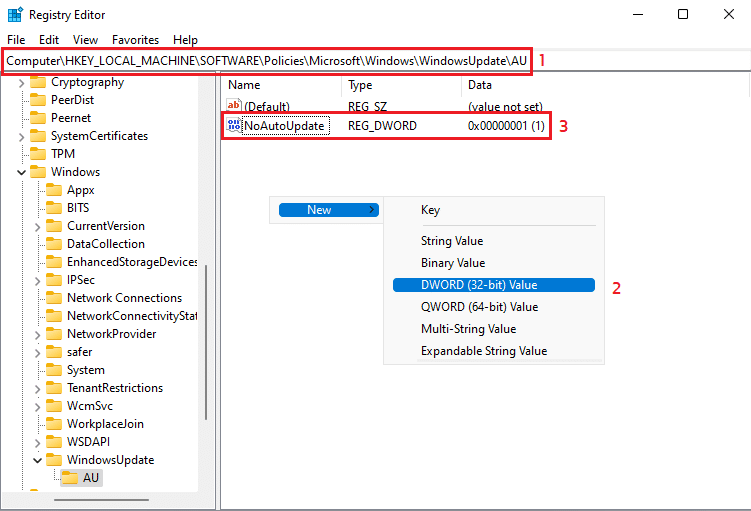Collapse the WindowsUpdate key

[x=37, y=461]
